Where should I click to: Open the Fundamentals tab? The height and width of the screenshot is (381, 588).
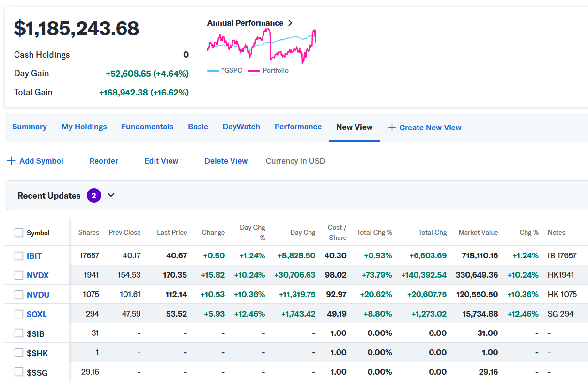(147, 127)
